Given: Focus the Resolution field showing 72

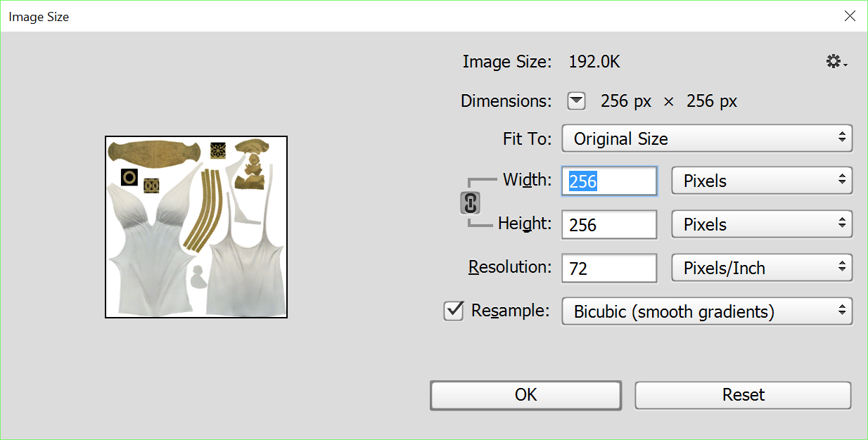Looking at the screenshot, I should click(609, 268).
